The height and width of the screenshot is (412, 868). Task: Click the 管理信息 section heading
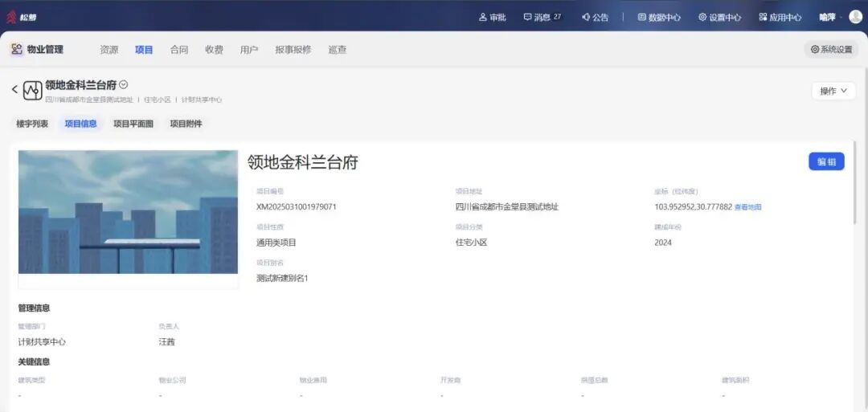pyautogui.click(x=34, y=308)
